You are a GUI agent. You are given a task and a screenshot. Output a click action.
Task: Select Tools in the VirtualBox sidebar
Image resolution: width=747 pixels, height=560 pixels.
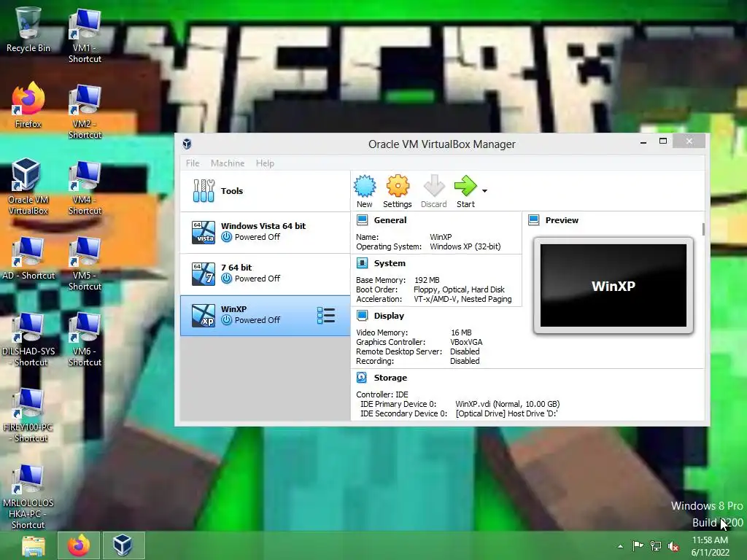pyautogui.click(x=265, y=191)
